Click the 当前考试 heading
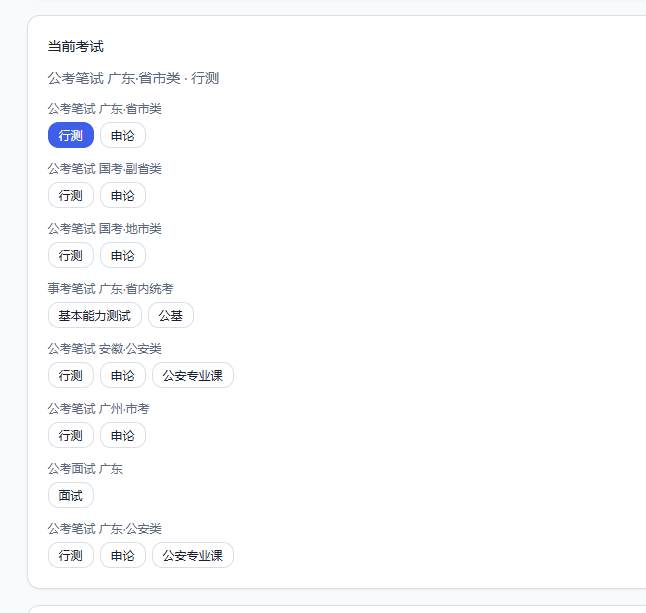Image resolution: width=646 pixels, height=613 pixels. click(76, 47)
